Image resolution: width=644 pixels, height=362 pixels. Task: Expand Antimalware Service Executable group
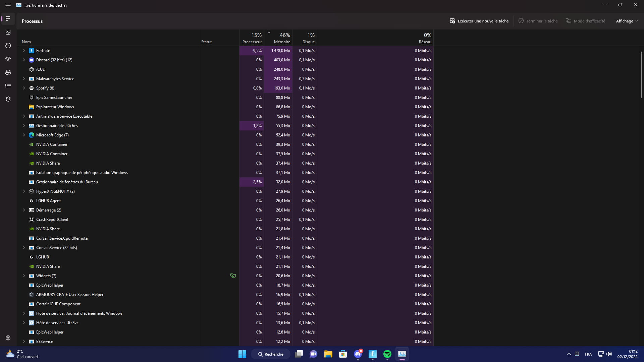pos(24,116)
